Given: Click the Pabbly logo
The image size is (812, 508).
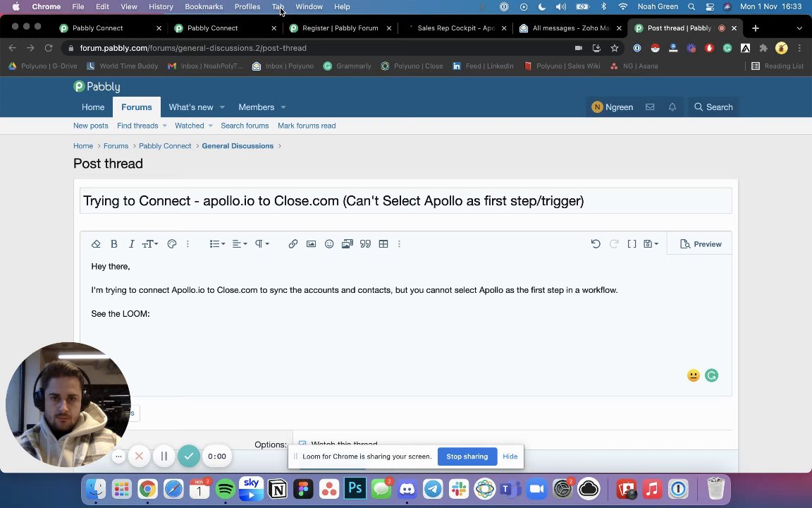Looking at the screenshot, I should (x=97, y=87).
